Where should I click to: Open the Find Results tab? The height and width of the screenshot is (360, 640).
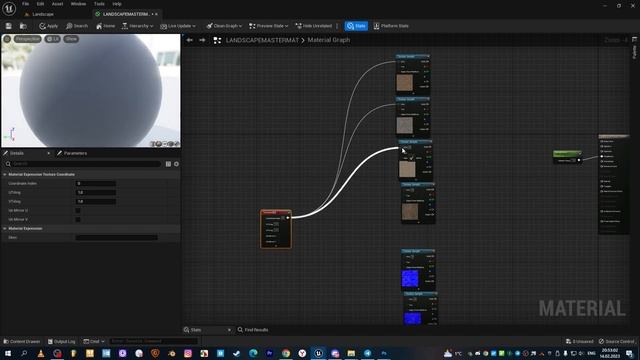point(253,330)
